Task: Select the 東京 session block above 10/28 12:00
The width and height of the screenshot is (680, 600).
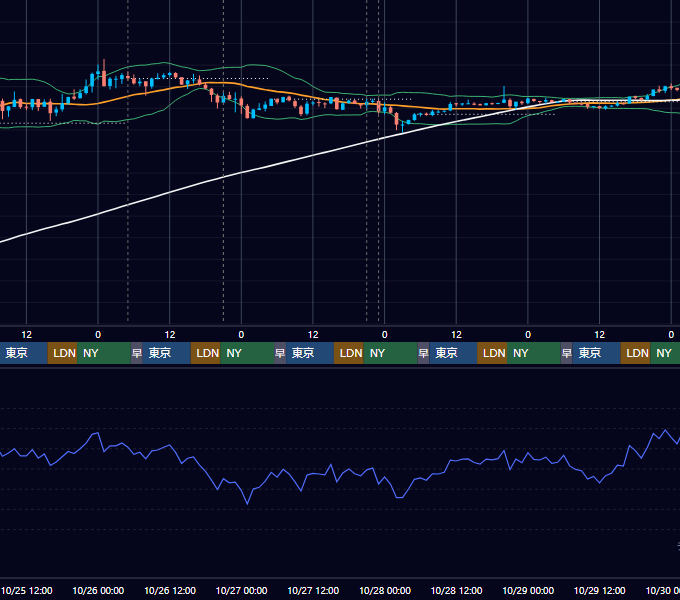Action: click(453, 353)
